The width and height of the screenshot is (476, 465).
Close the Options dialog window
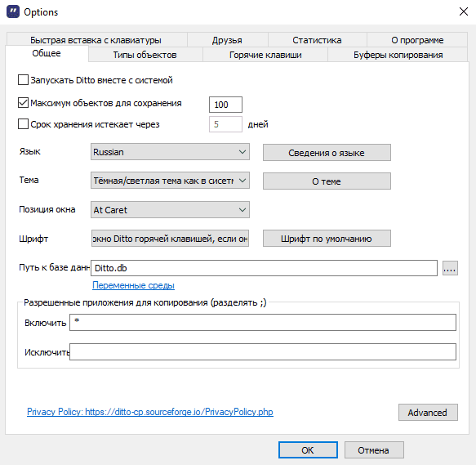[463, 12]
